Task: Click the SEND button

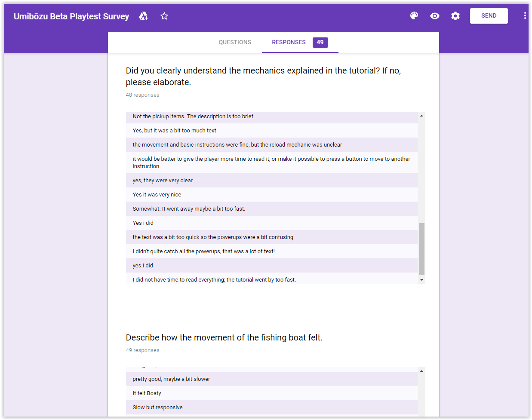Action: 489,16
